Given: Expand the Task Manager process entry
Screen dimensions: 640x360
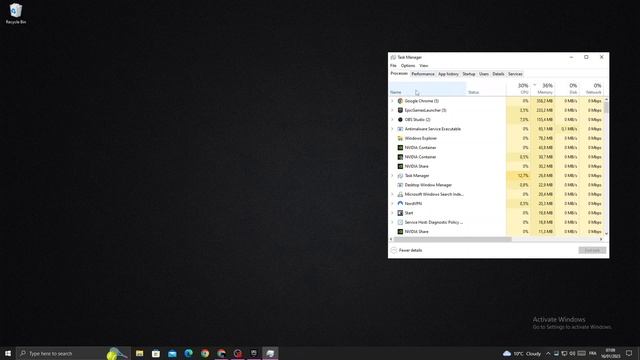Looking at the screenshot, I should click(x=392, y=176).
